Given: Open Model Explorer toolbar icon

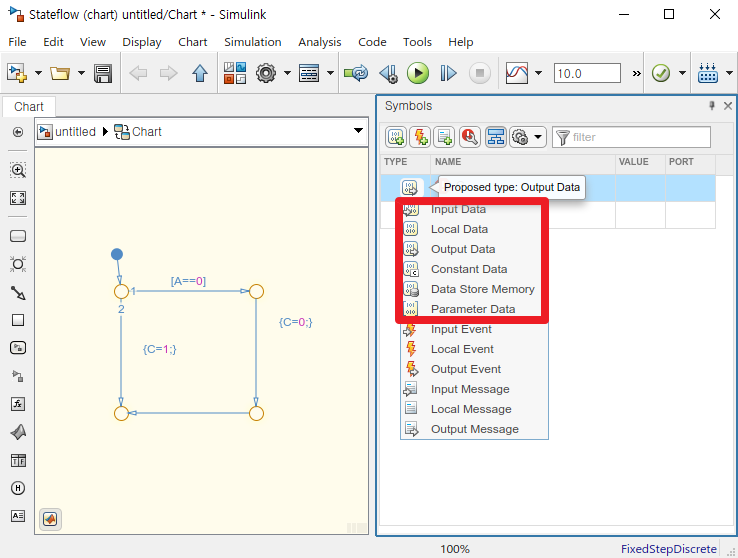Looking at the screenshot, I should coord(309,73).
